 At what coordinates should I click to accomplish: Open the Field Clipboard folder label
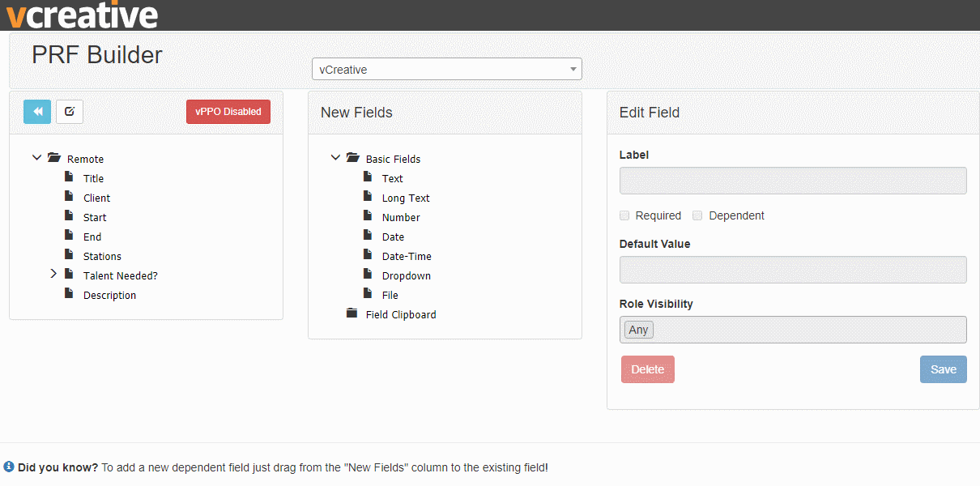pos(401,314)
